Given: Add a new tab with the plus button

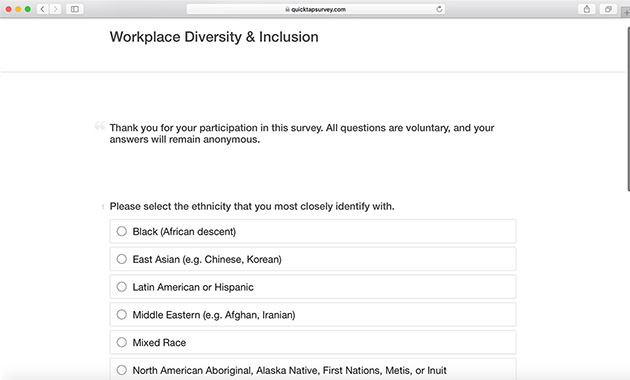Looking at the screenshot, I should [626, 12].
